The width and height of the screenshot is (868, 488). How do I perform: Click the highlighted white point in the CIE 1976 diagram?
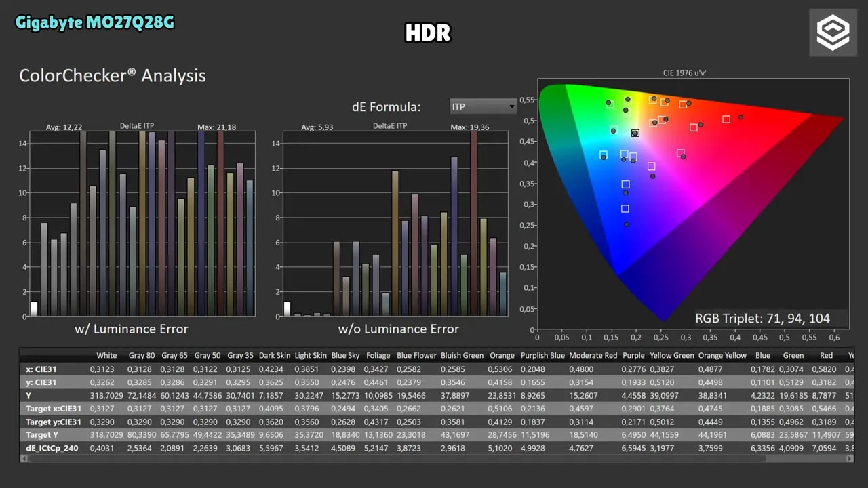click(635, 134)
